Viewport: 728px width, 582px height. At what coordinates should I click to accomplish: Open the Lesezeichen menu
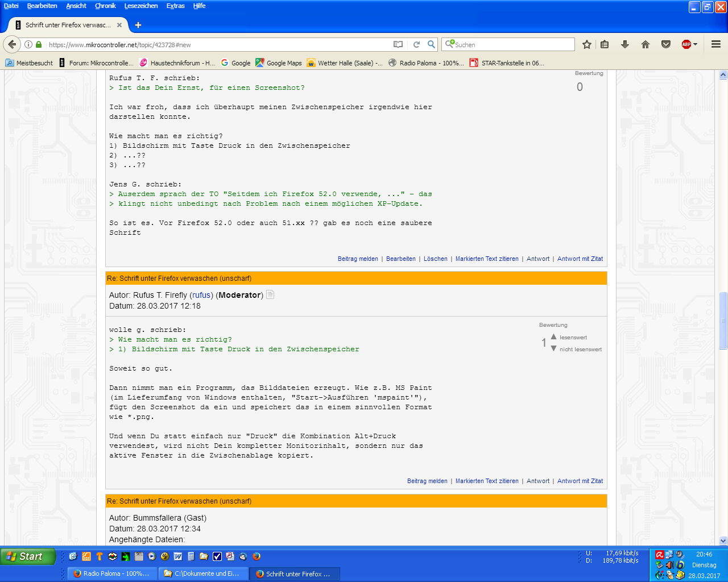click(141, 6)
